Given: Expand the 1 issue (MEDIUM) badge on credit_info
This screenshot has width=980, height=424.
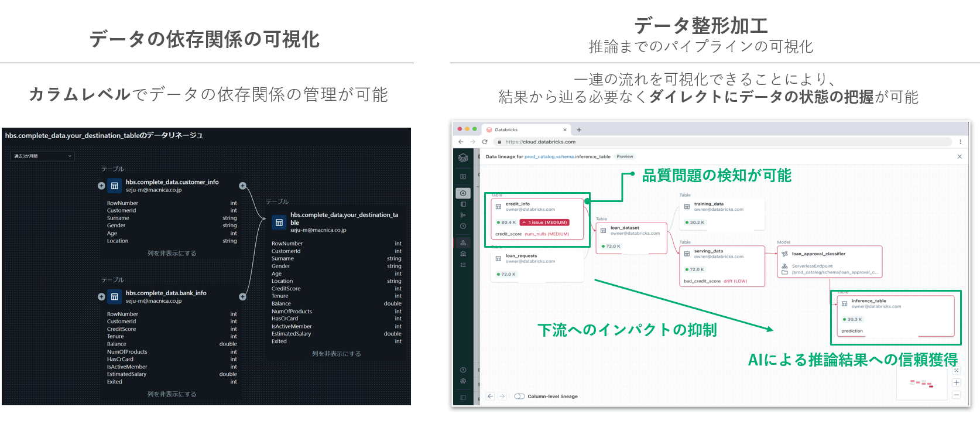Looking at the screenshot, I should click(x=544, y=223).
